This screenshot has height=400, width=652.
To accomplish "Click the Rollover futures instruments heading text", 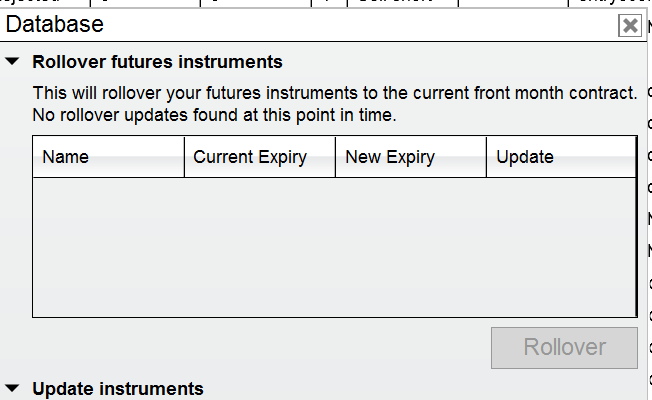I will 157,62.
